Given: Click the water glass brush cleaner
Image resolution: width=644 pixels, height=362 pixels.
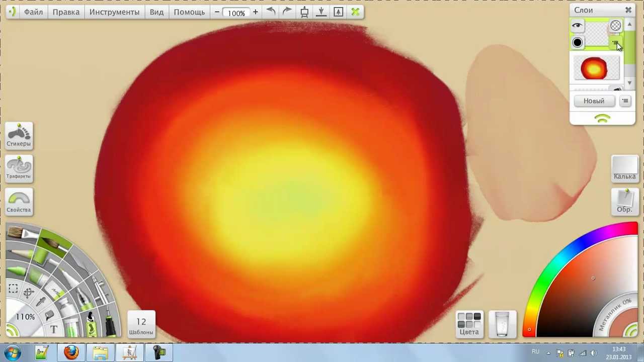Looking at the screenshot, I should tap(502, 324).
